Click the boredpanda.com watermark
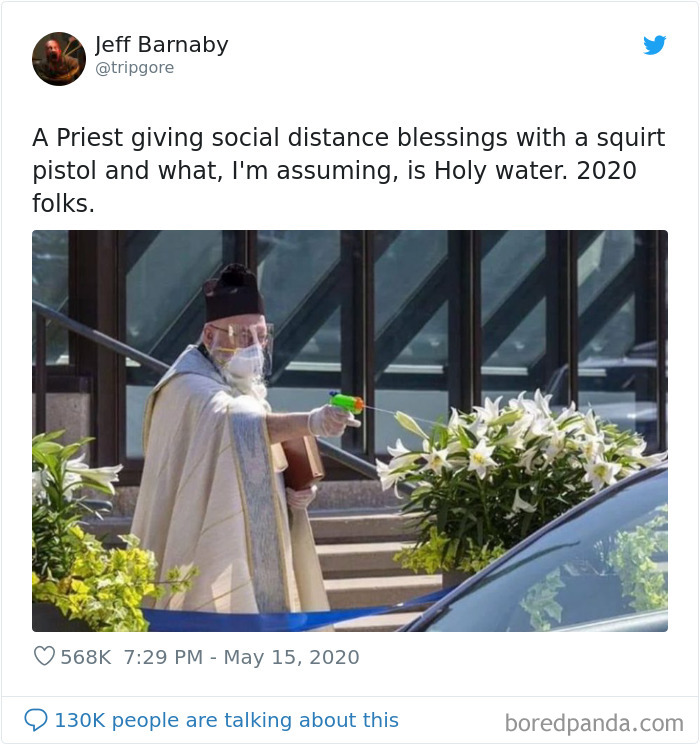The height and width of the screenshot is (745, 700). pyautogui.click(x=594, y=723)
